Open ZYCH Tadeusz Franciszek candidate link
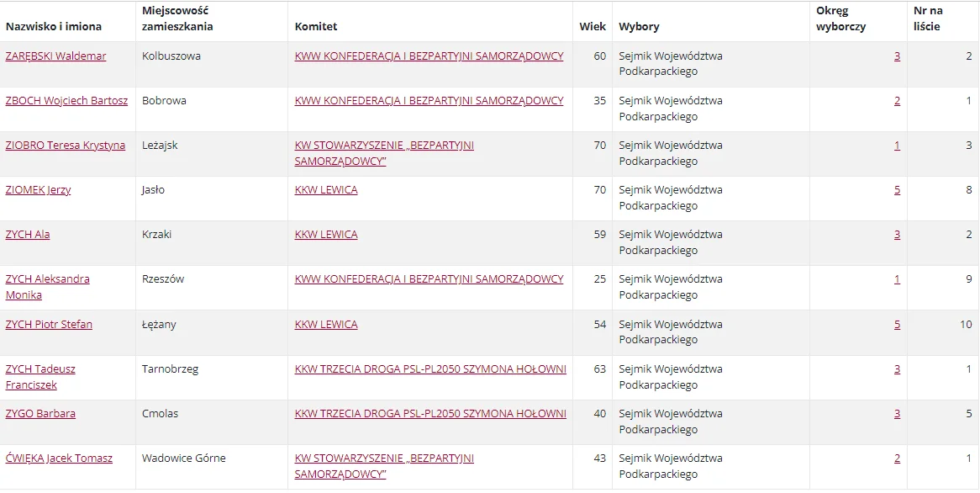Image resolution: width=980 pixels, height=493 pixels. point(40,377)
